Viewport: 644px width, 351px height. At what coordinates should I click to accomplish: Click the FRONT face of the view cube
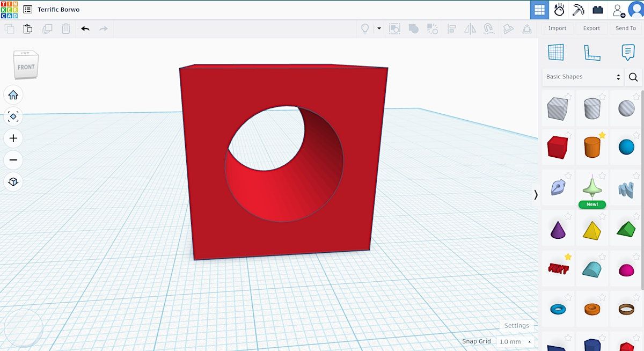click(x=26, y=67)
